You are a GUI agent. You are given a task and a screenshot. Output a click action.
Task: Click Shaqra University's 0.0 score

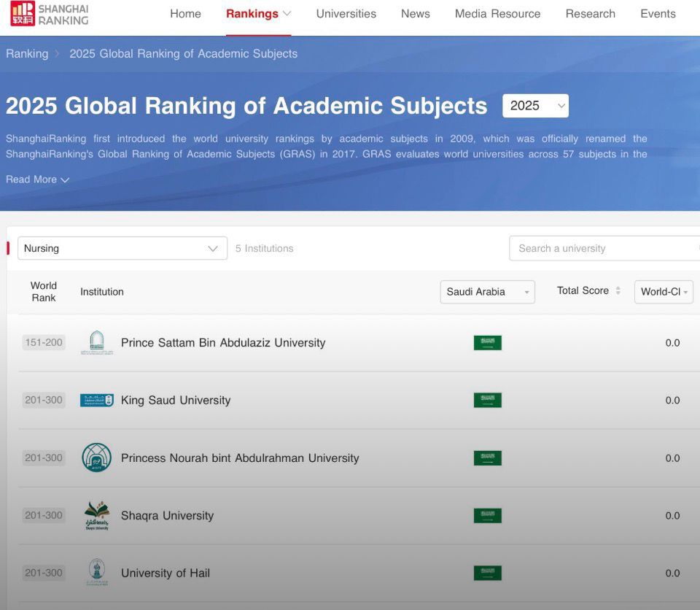pos(672,515)
